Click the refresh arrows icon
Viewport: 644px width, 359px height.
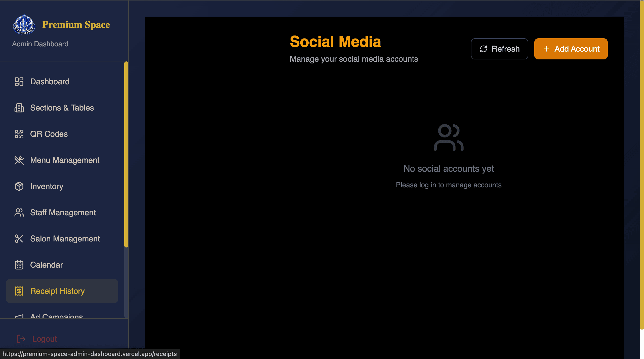coord(484,49)
